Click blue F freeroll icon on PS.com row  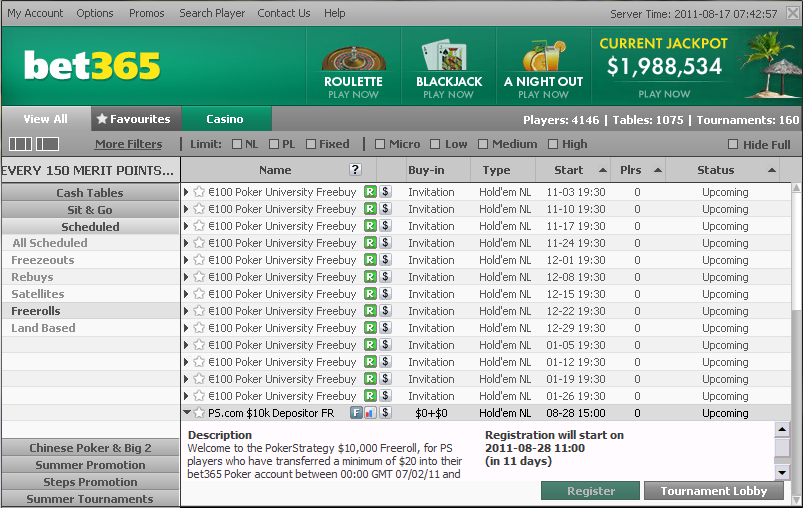tap(356, 413)
